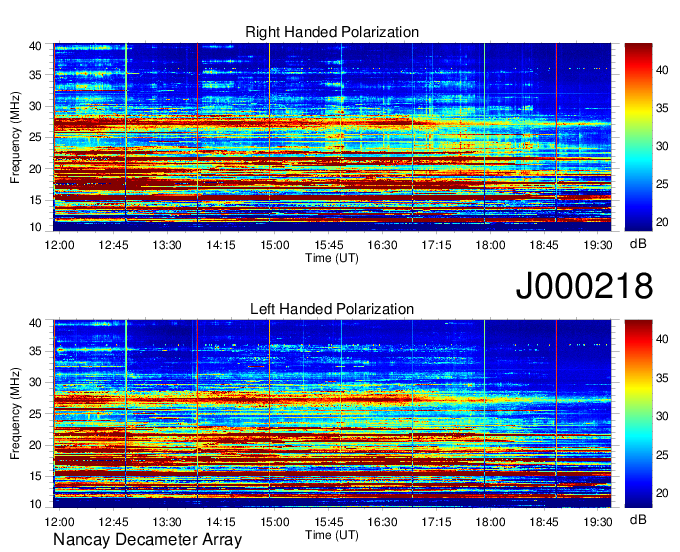Screen dimensions: 680x552
Task: Click the 'Nancay Decameter Array' caption
Action: pos(147,539)
